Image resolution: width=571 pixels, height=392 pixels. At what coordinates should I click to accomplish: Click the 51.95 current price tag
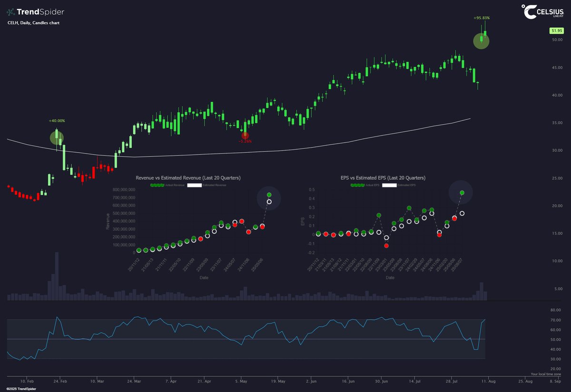[556, 30]
